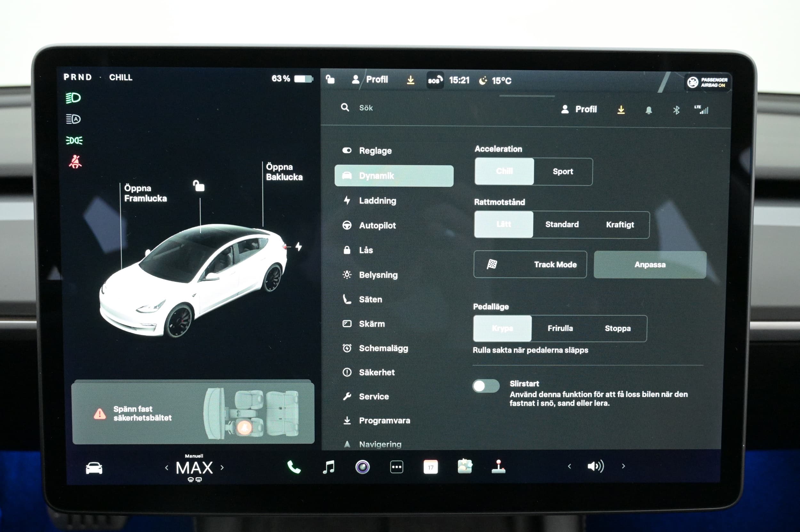800x532 pixels.
Task: Open the phone app icon
Action: [x=293, y=467]
